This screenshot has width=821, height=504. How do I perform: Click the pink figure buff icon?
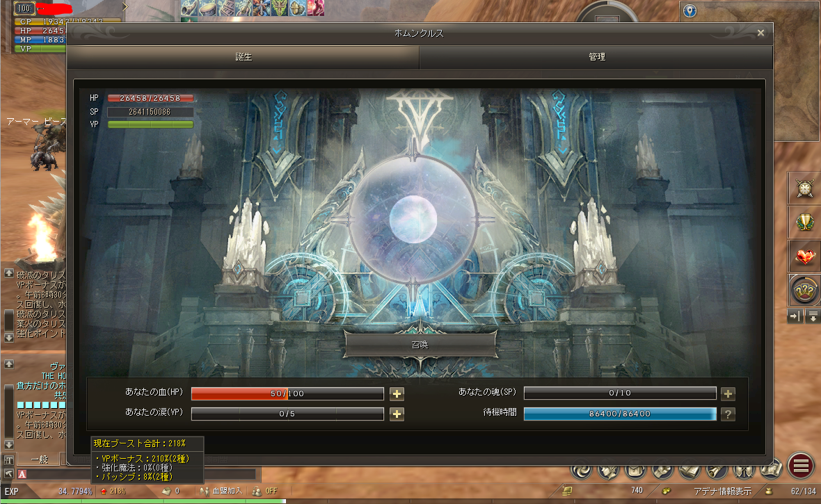pyautogui.click(x=316, y=8)
